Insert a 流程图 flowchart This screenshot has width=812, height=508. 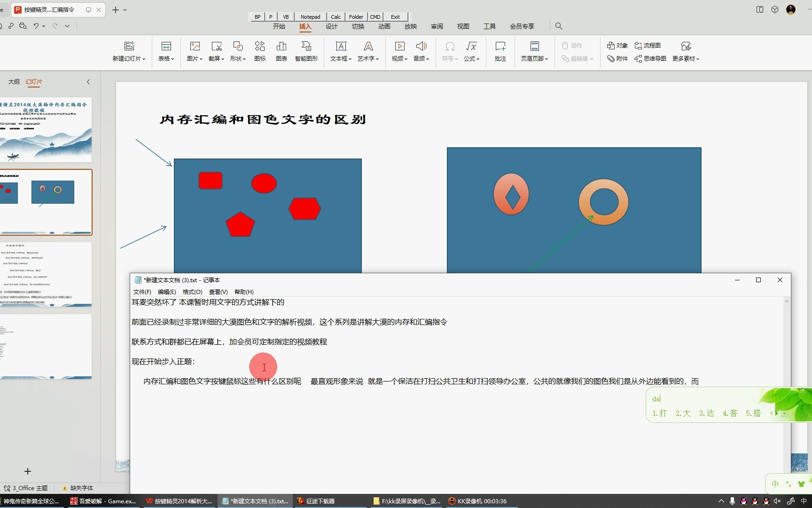(x=648, y=46)
